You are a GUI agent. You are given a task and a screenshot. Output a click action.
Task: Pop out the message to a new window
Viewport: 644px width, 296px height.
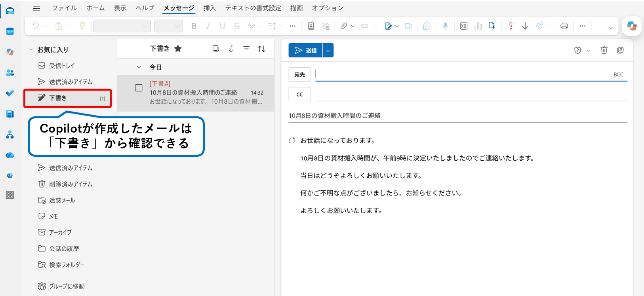pos(620,50)
